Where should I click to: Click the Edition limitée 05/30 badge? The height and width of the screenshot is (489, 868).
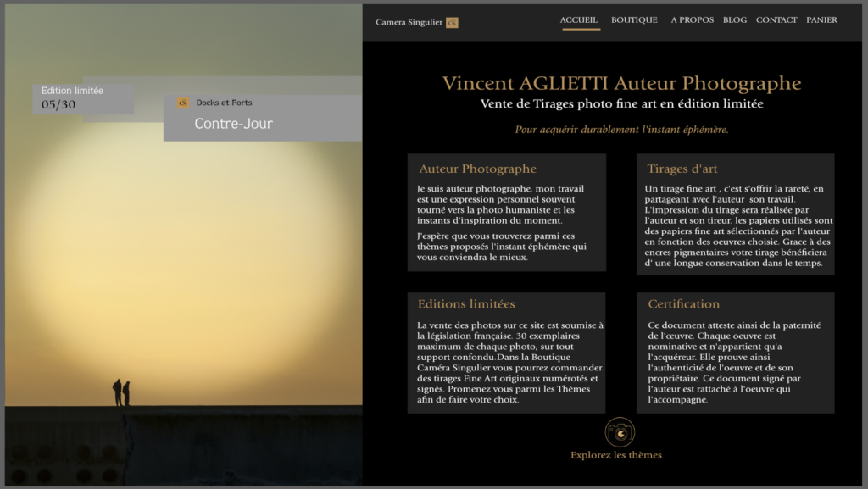[x=83, y=98]
